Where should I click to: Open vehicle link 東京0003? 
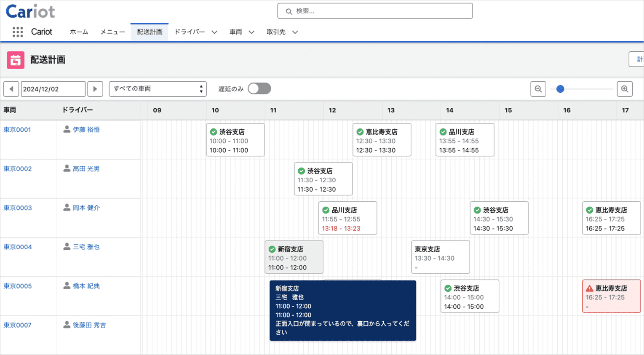[18, 208]
